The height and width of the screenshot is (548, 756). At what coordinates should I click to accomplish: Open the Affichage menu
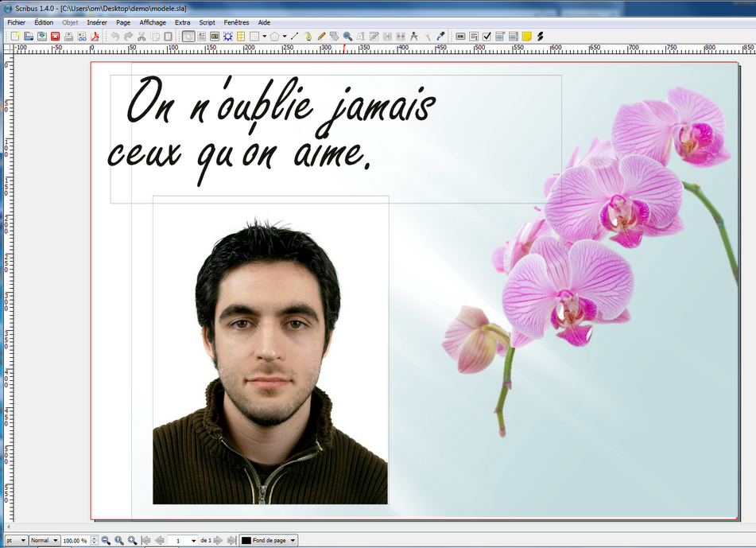[x=153, y=22]
